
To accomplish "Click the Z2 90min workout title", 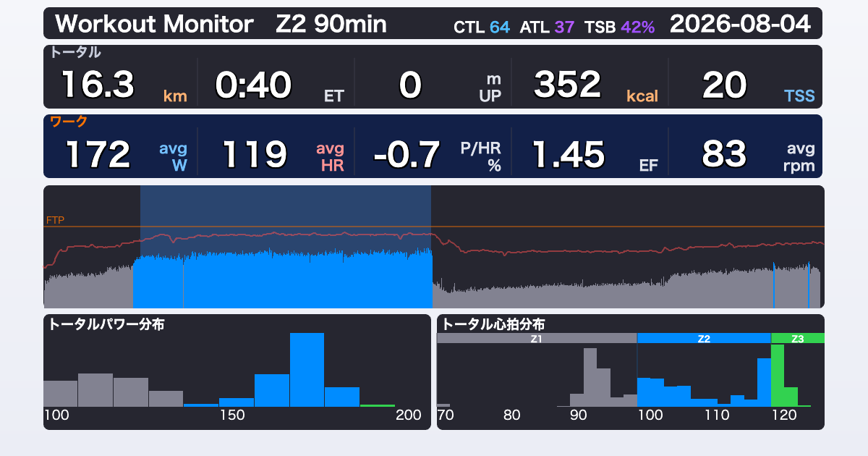I will [x=331, y=25].
